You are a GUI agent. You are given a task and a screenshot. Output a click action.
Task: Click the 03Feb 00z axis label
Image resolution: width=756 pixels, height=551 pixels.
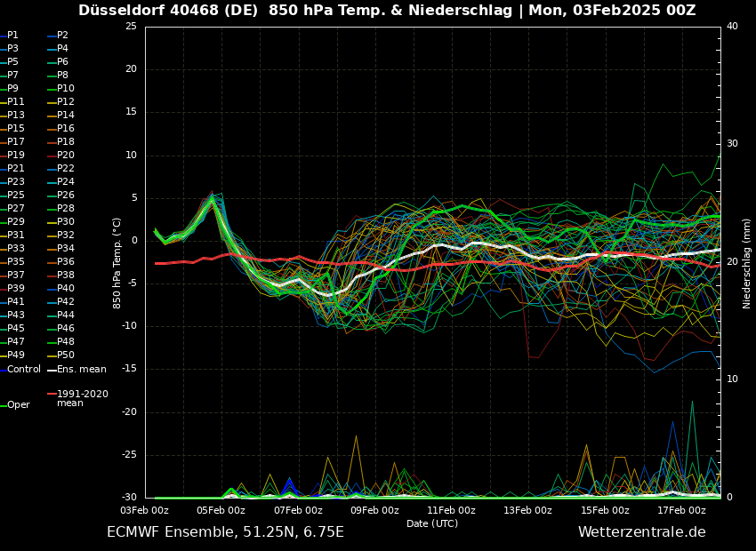pyautogui.click(x=144, y=510)
